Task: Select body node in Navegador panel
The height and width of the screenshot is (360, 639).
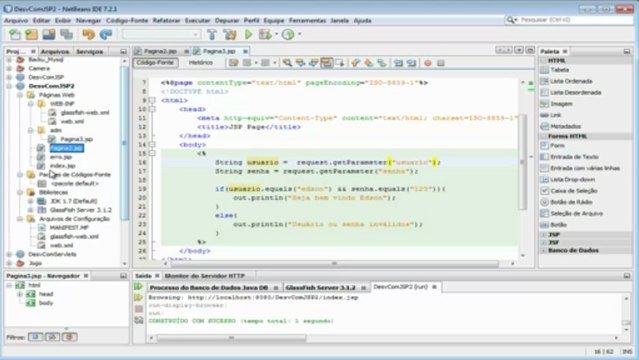Action: click(x=46, y=303)
